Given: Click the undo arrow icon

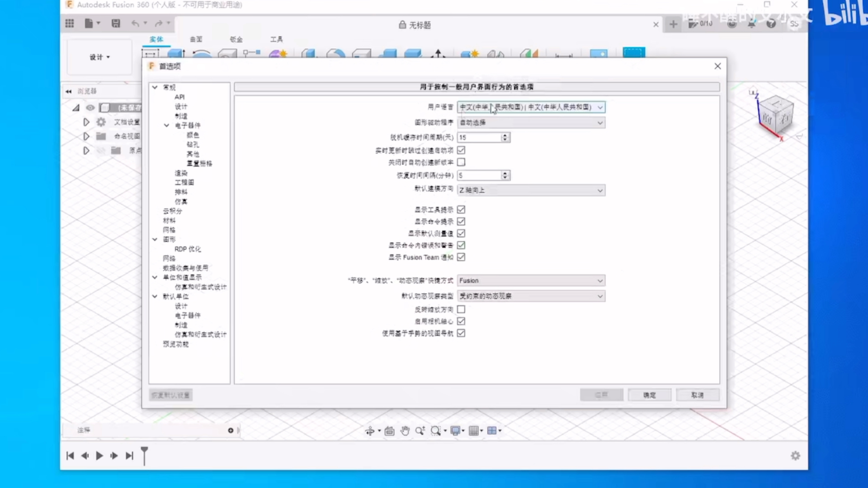Looking at the screenshot, I should 135,23.
